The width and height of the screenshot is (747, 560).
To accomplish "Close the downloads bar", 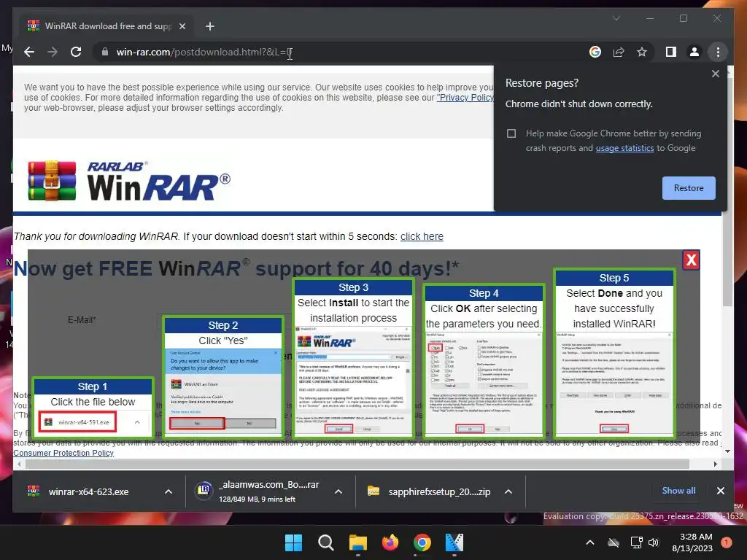I will [720, 491].
